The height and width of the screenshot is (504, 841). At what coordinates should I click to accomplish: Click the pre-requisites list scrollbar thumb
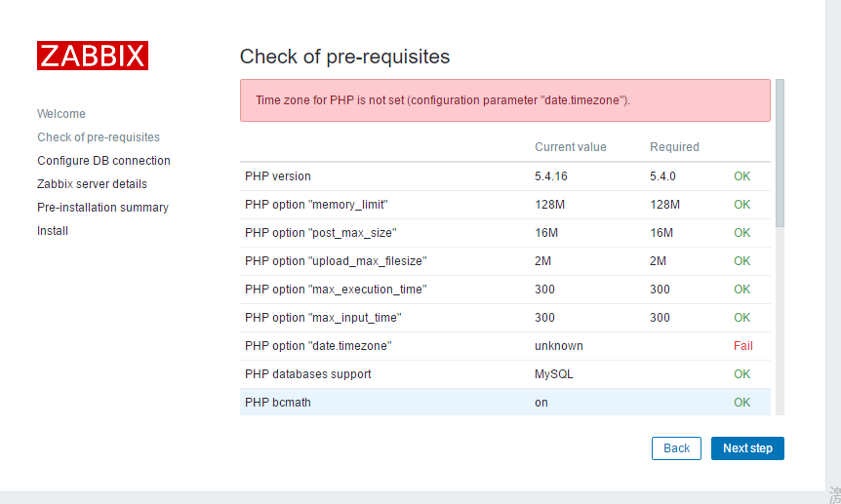click(x=780, y=153)
